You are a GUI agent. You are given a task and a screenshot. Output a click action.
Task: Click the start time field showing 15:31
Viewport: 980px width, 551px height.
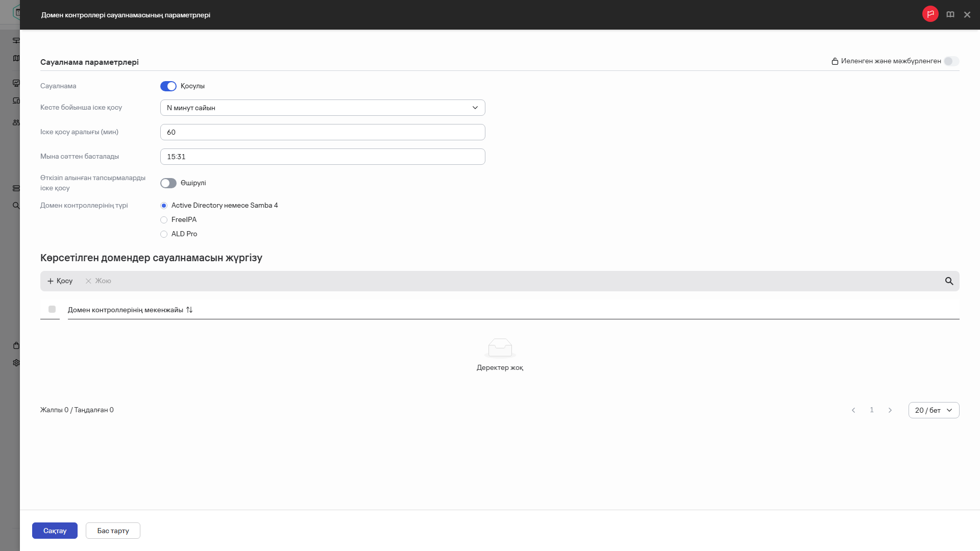322,157
